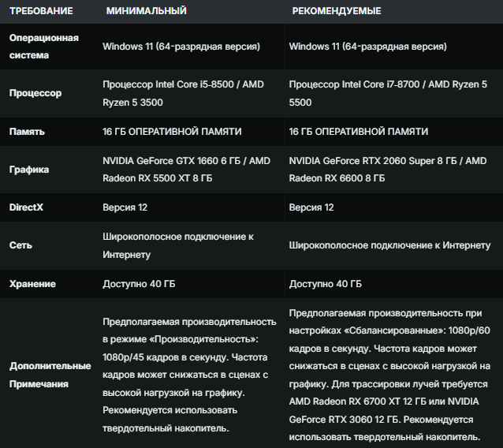
Task: Click minimum Широкополосное подключение к Интернету cell
Action: pyautogui.click(x=178, y=245)
